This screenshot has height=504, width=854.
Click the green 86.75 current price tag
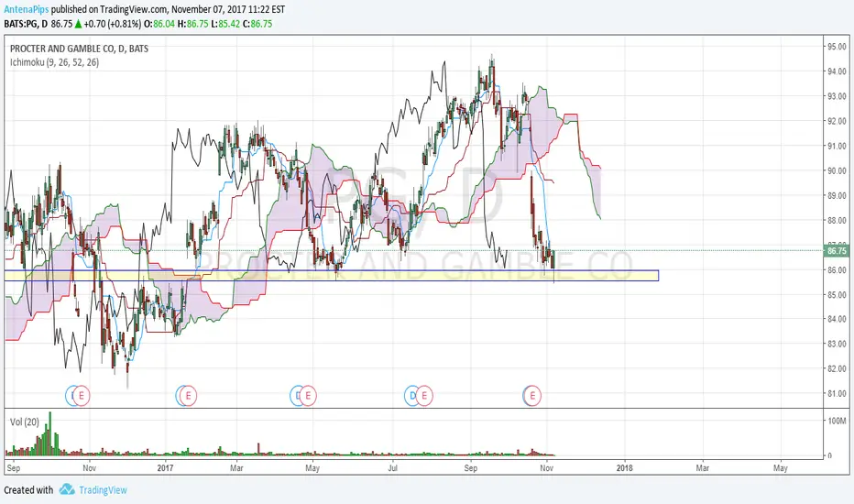(x=837, y=251)
